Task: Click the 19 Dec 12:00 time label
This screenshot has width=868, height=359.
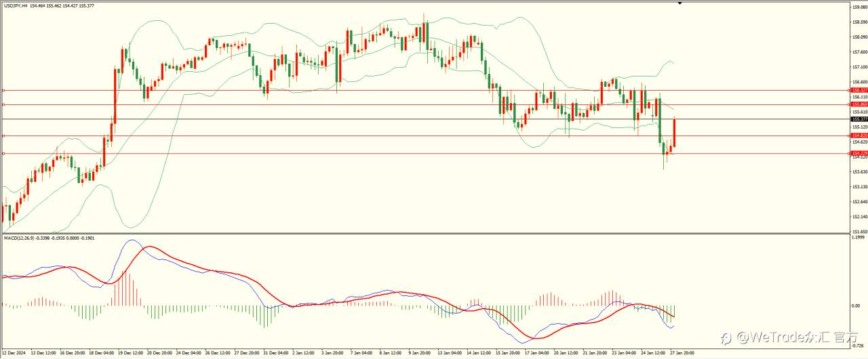Action: coord(131,353)
